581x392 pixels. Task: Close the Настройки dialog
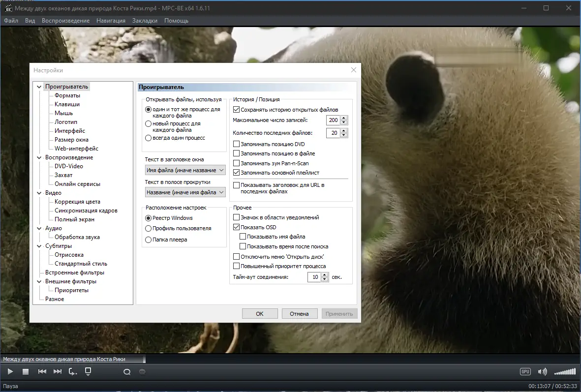pos(354,70)
